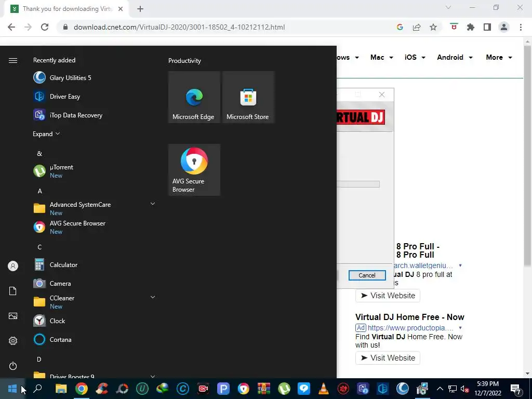This screenshot has height=399, width=532.
Task: Open Chrome three-dot menu
Action: click(521, 27)
